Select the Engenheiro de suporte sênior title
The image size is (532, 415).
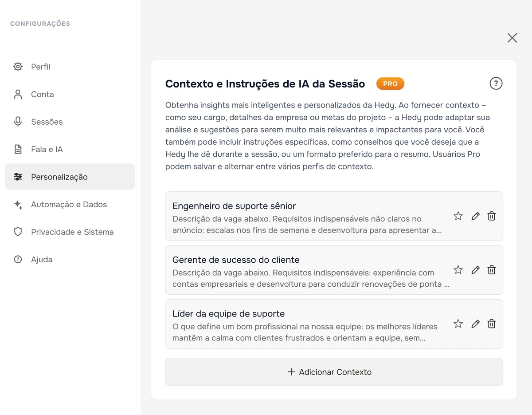[234, 206]
